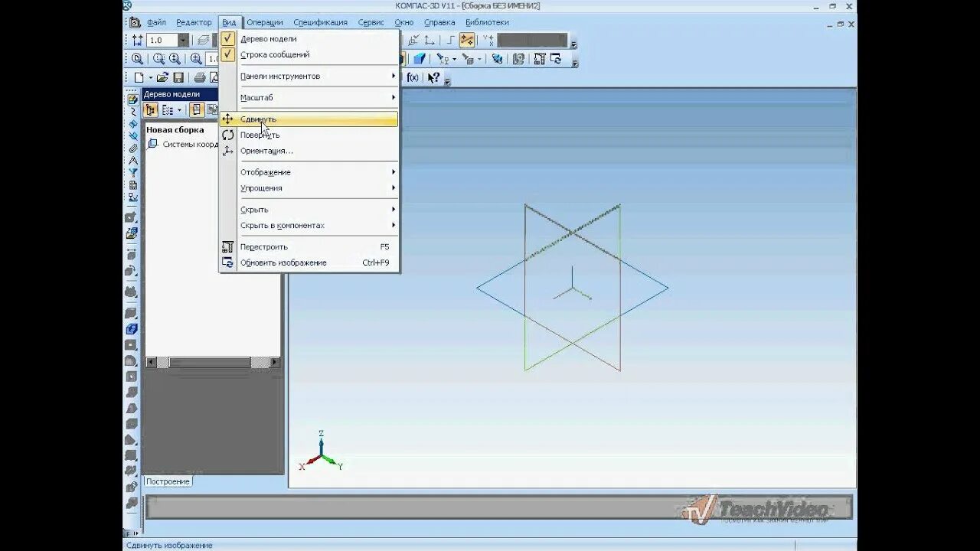The image size is (980, 551).
Task: Open the Сервис menu
Action: (371, 22)
